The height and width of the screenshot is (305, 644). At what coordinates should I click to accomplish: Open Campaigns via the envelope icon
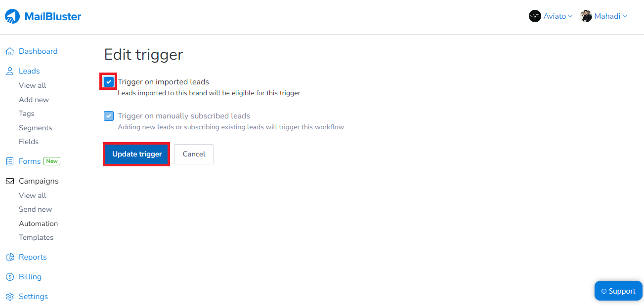click(x=10, y=181)
